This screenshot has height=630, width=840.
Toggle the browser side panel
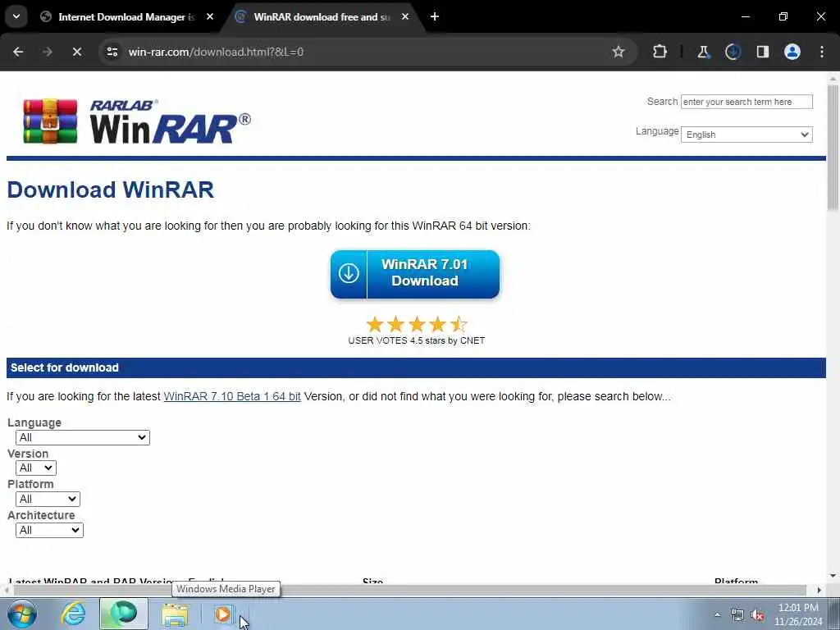click(x=763, y=52)
